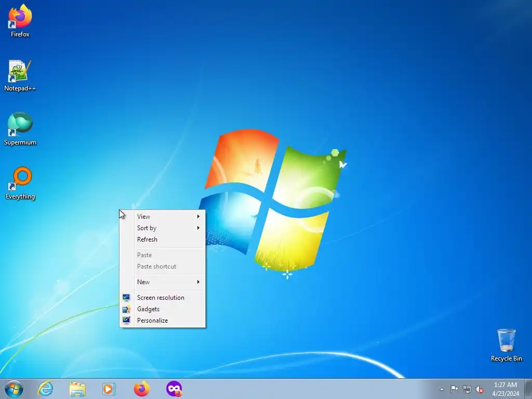Click Show desktop button at taskbar end
This screenshot has height=399, width=532.
click(528, 389)
